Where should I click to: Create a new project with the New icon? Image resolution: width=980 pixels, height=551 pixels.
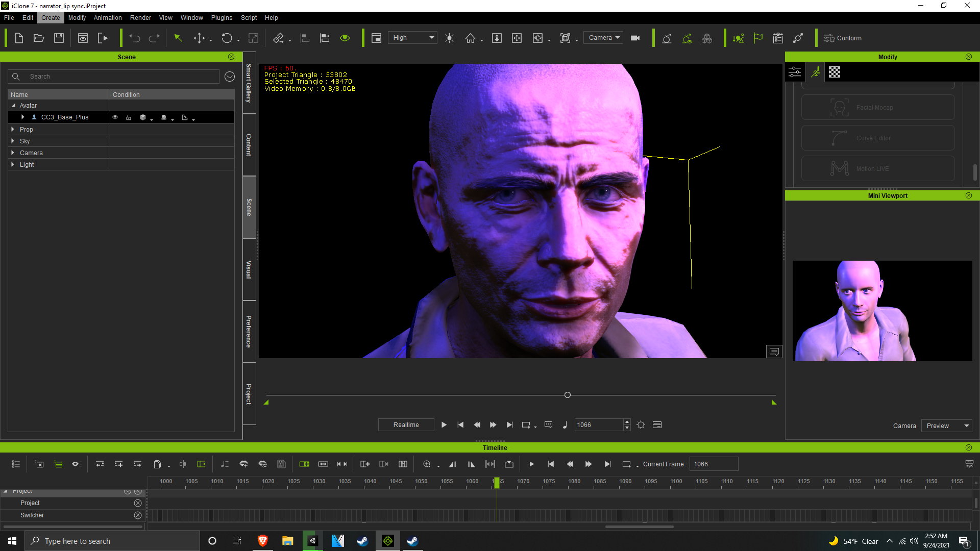tap(19, 38)
